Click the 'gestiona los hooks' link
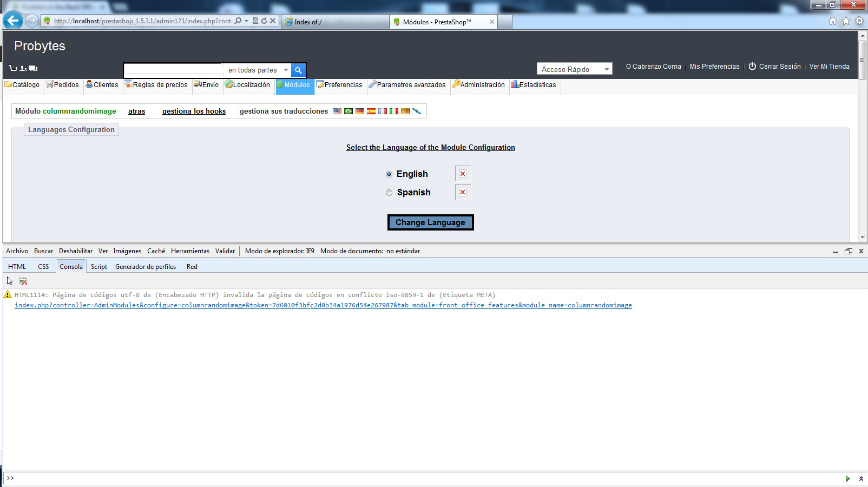 pos(194,111)
